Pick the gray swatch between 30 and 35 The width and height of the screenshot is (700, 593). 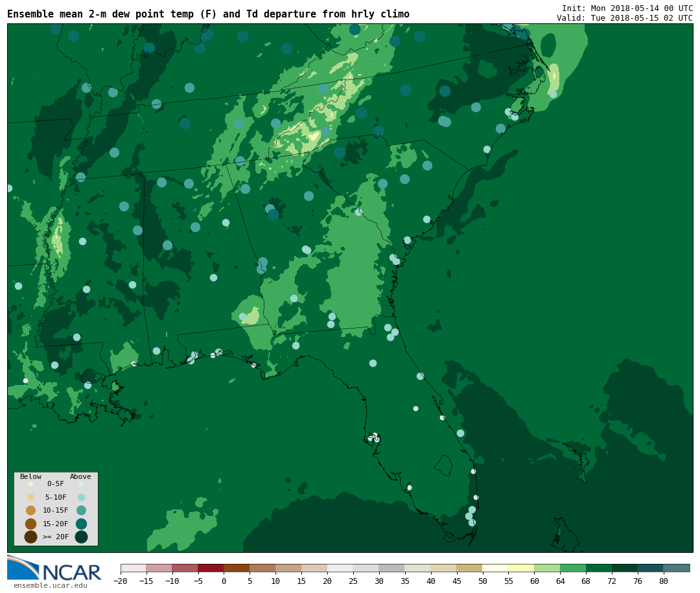392,568
